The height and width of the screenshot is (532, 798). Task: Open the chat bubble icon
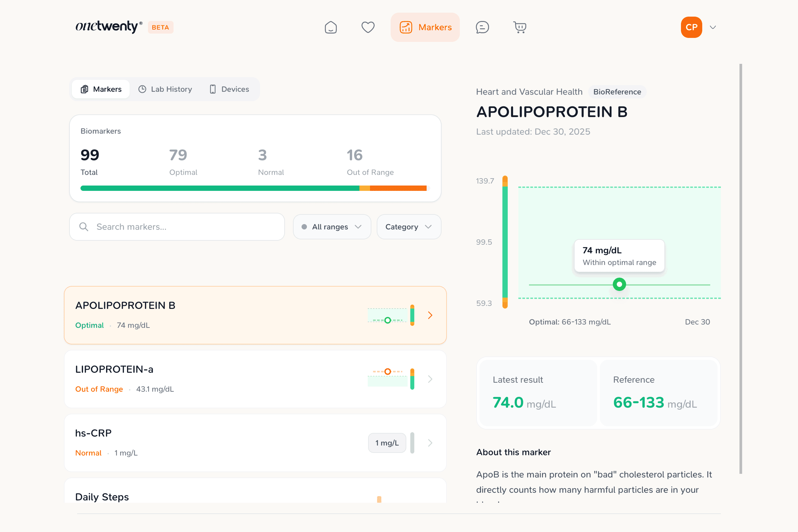[482, 27]
